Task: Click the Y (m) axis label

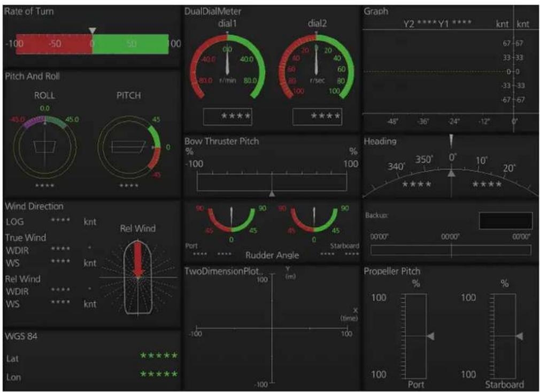Action: [x=290, y=273]
